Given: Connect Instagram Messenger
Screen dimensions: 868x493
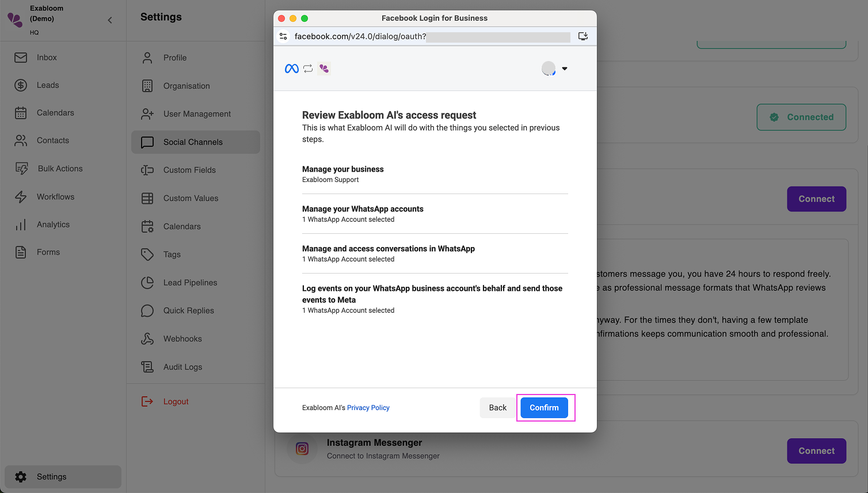Looking at the screenshot, I should coord(816,451).
